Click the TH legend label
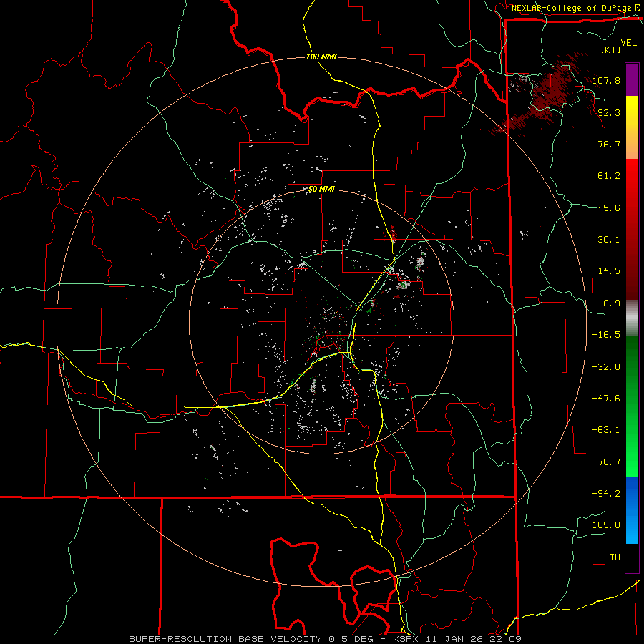This screenshot has width=644, height=644. [x=615, y=557]
